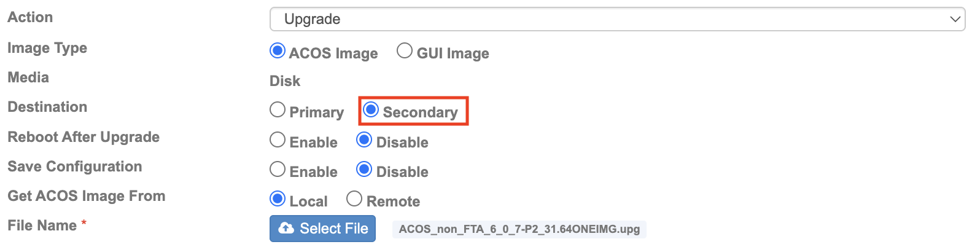Click the Select File button
The width and height of the screenshot is (980, 247).
coord(322,229)
